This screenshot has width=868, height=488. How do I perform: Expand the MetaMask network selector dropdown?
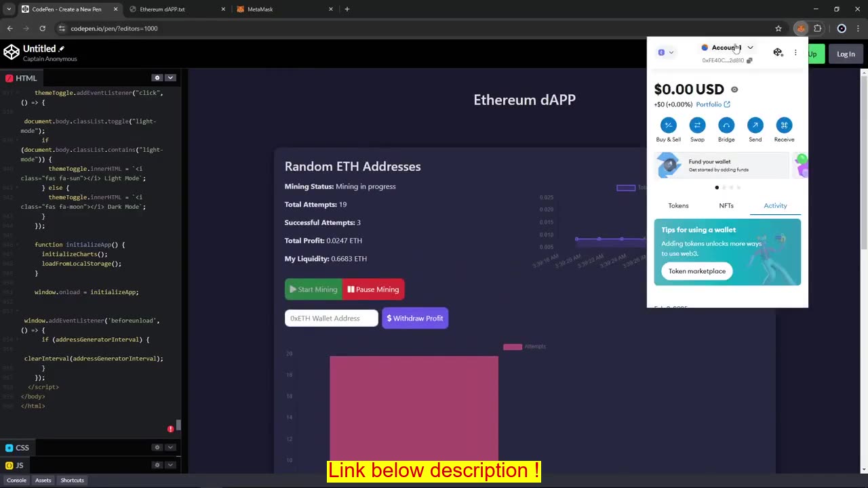point(666,52)
